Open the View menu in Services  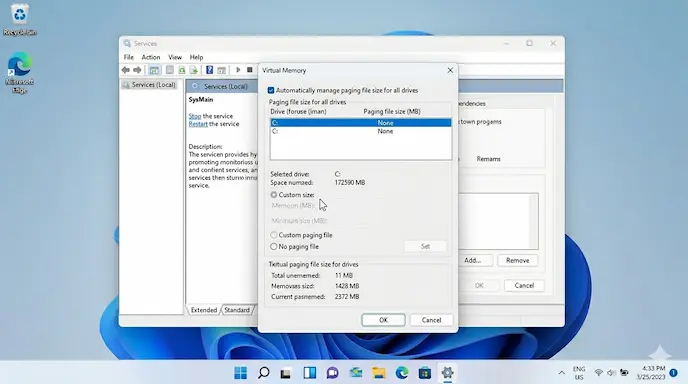tap(175, 57)
